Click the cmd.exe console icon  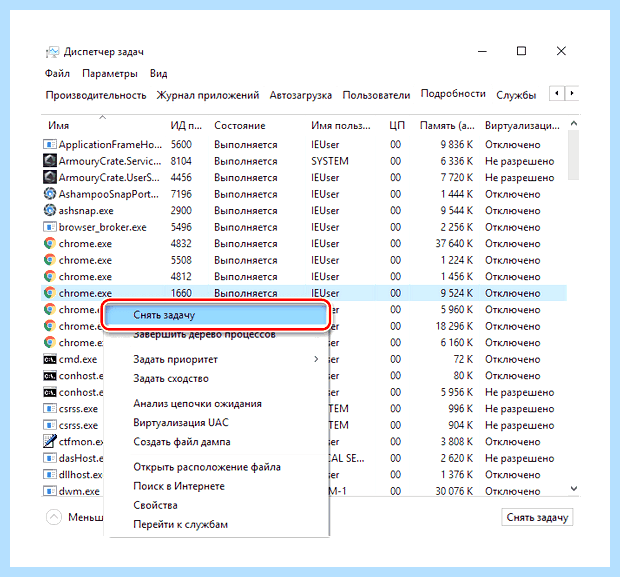point(49,359)
